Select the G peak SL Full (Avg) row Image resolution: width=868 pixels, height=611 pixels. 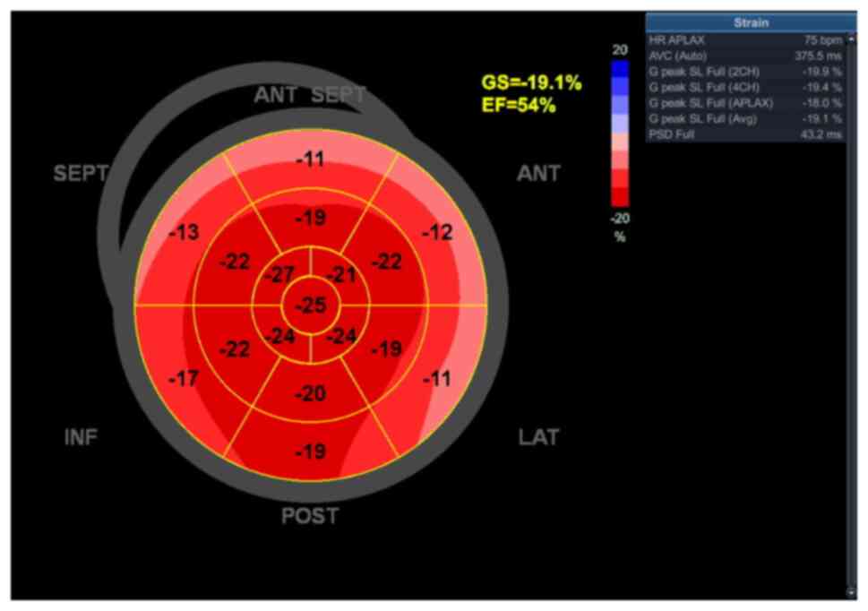click(745, 118)
